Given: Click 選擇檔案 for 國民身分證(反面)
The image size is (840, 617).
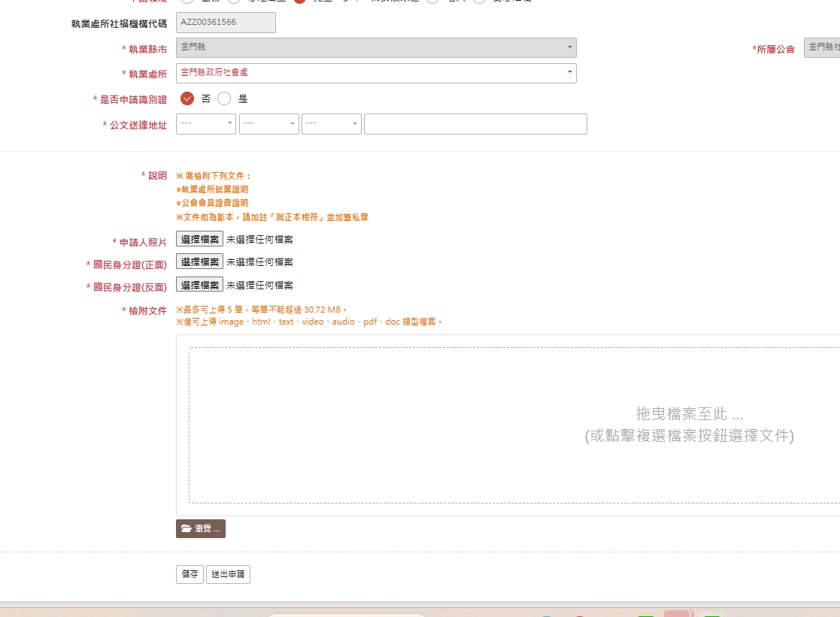Looking at the screenshot, I should click(x=199, y=285).
